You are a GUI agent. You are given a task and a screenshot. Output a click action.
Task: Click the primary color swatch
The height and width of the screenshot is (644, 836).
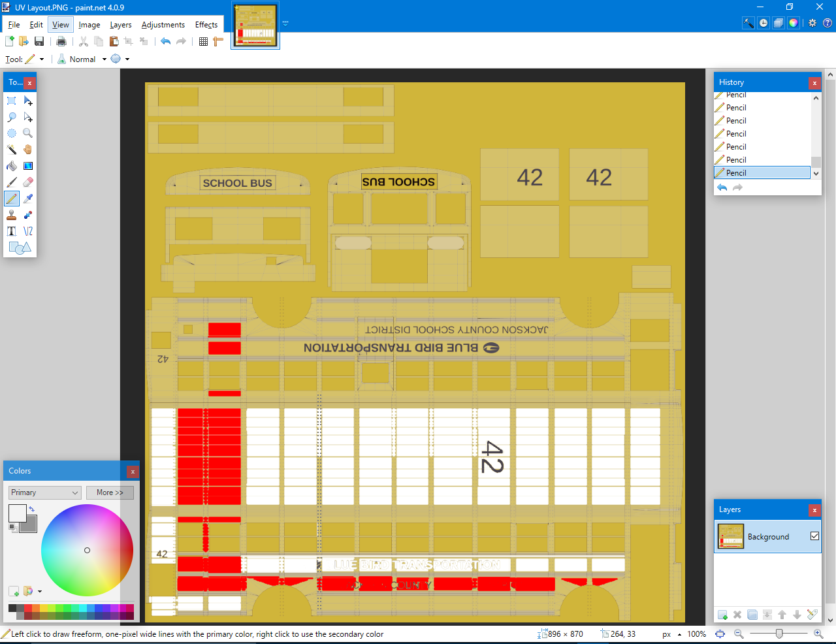pyautogui.click(x=17, y=513)
